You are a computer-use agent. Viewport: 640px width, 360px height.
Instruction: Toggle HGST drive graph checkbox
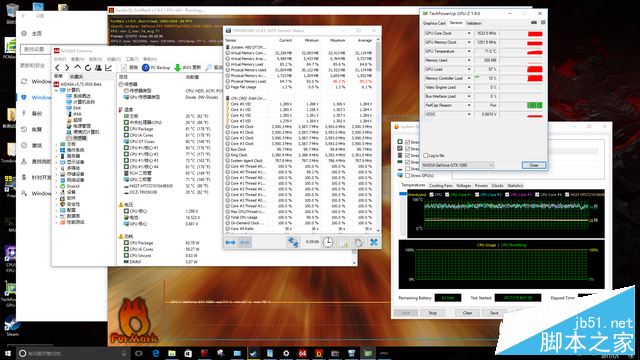567,195
